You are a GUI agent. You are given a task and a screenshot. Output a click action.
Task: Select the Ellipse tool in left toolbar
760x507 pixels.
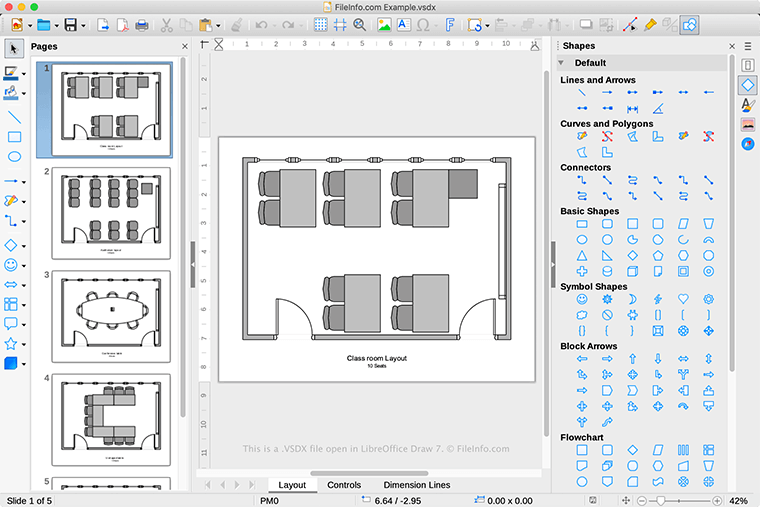[14, 157]
